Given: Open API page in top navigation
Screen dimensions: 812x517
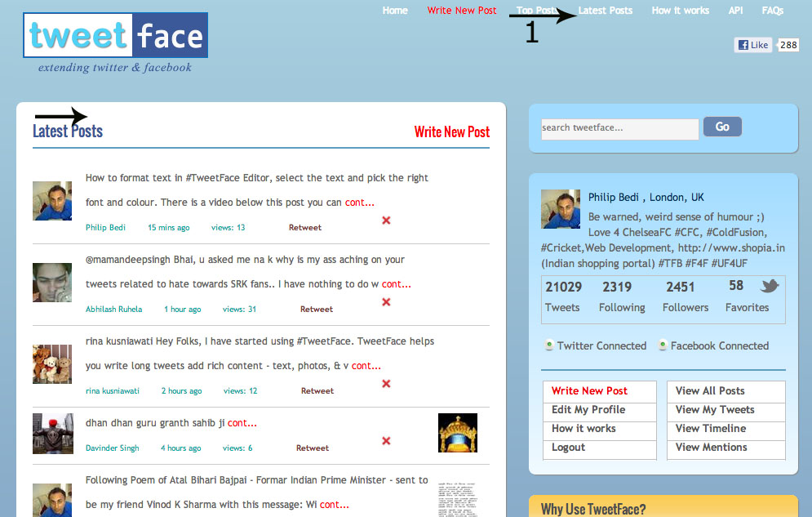Looking at the screenshot, I should point(735,11).
